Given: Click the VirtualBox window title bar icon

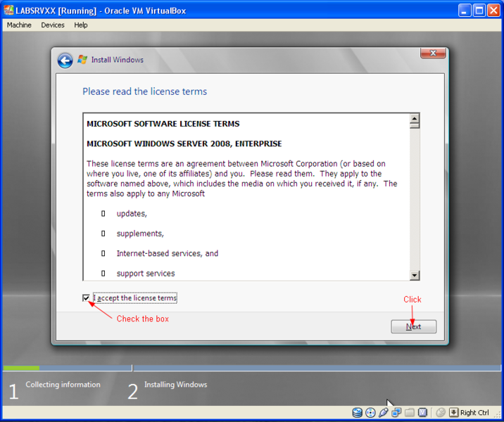Looking at the screenshot, I should (x=8, y=11).
